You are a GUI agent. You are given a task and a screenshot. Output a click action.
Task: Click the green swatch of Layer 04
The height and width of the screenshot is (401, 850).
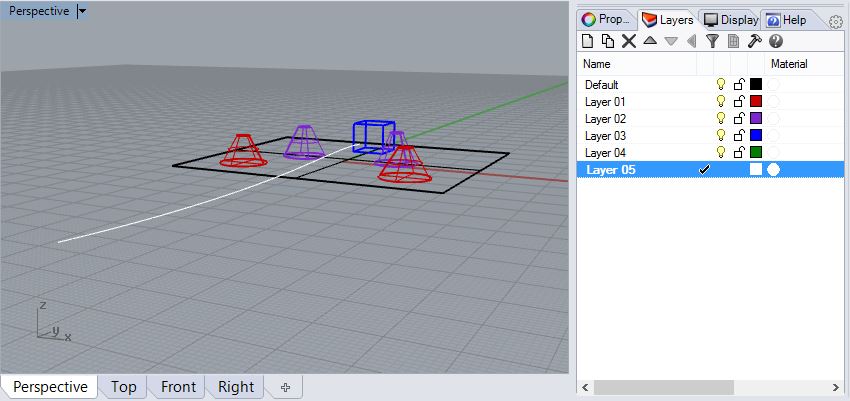(x=756, y=152)
